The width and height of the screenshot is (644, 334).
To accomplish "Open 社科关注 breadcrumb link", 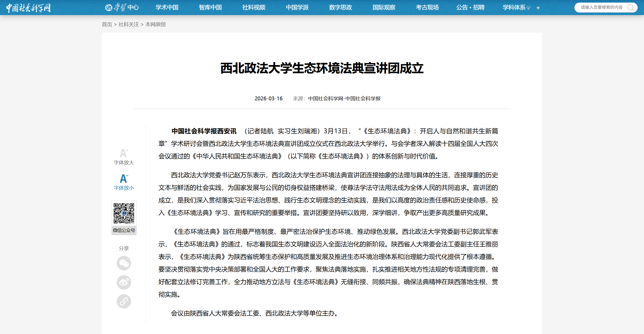I will [129, 24].
